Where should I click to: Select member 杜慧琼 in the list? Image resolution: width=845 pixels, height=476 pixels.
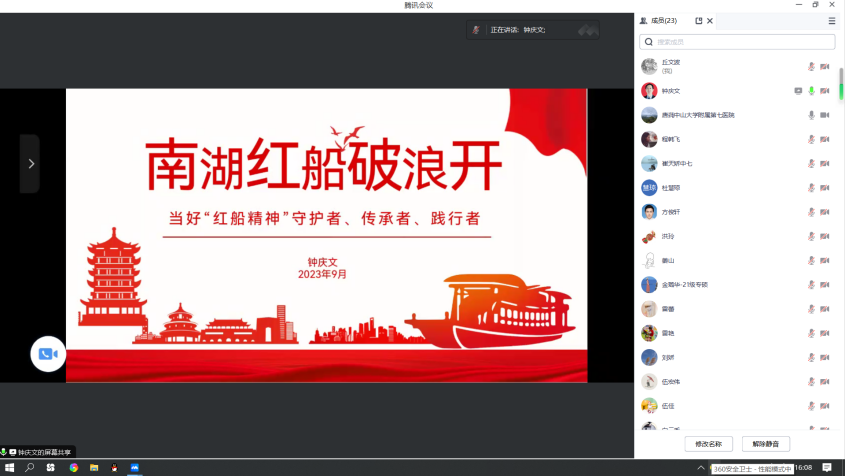tap(737, 188)
